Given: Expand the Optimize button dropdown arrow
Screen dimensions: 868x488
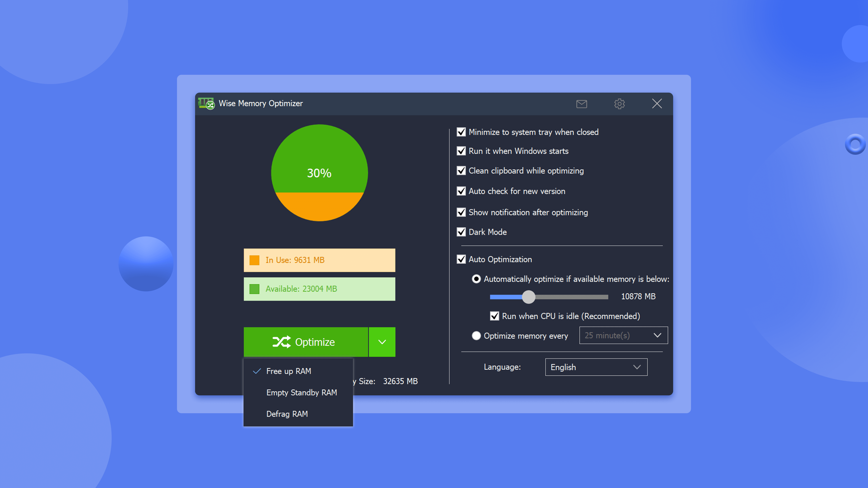Looking at the screenshot, I should (x=382, y=342).
